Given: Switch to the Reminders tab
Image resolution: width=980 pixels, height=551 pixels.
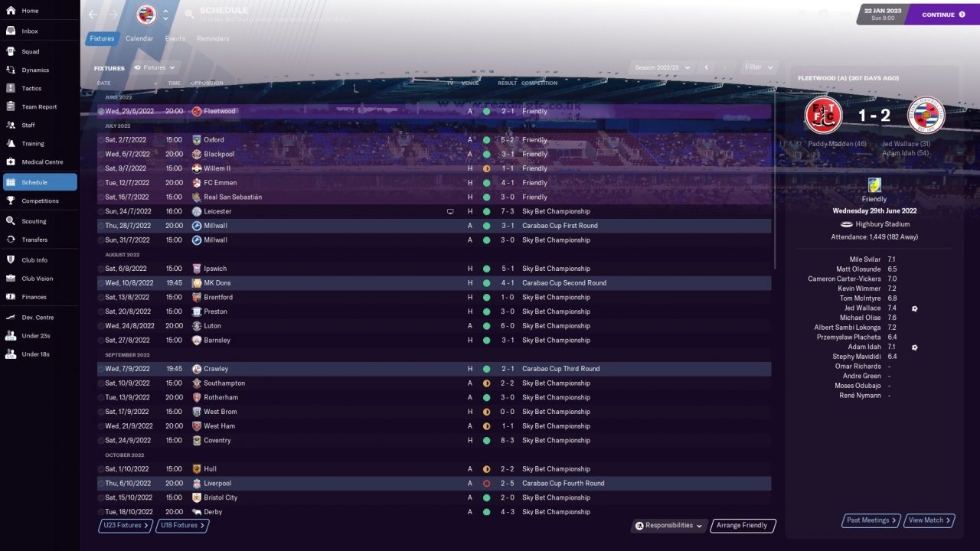Looking at the screenshot, I should click(x=213, y=39).
